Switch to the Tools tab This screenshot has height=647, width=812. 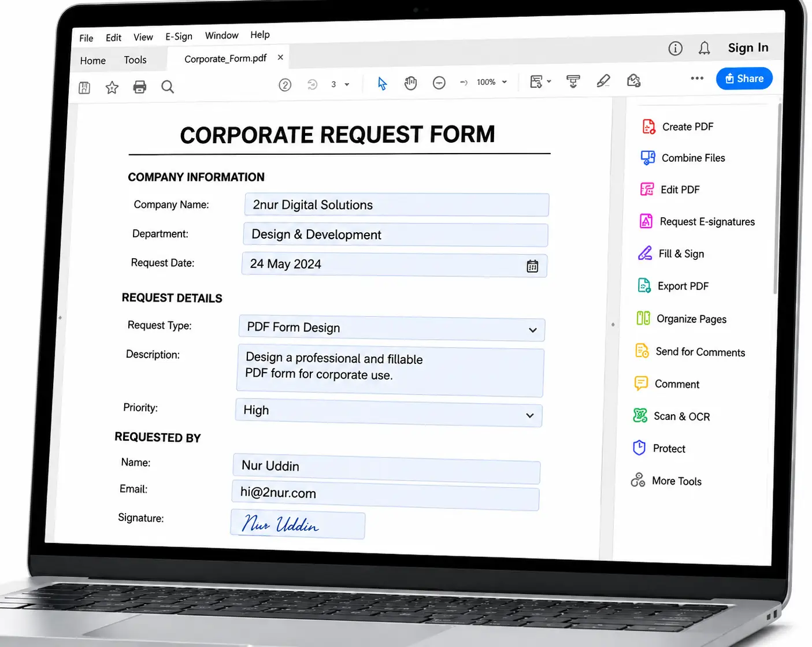pyautogui.click(x=135, y=60)
